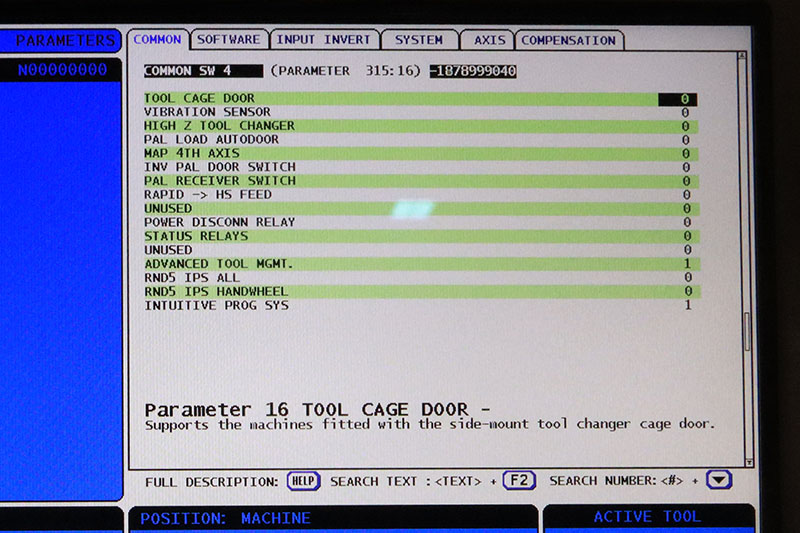Click the F2 search text key icon

click(519, 480)
